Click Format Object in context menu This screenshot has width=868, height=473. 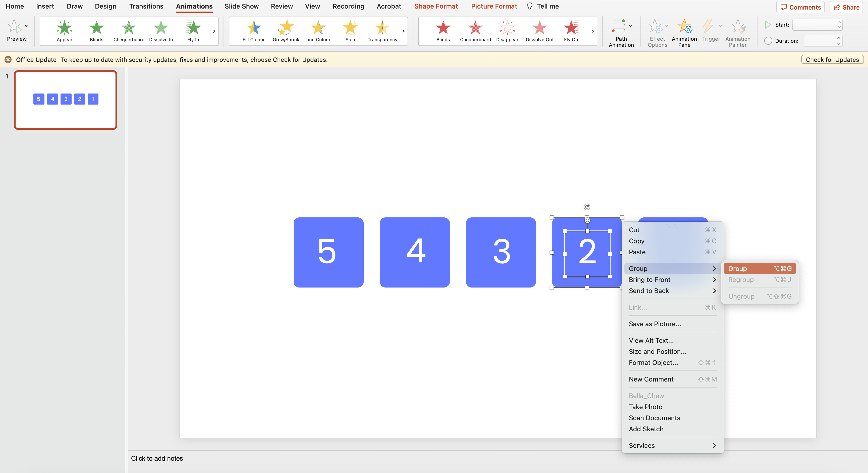pyautogui.click(x=653, y=362)
